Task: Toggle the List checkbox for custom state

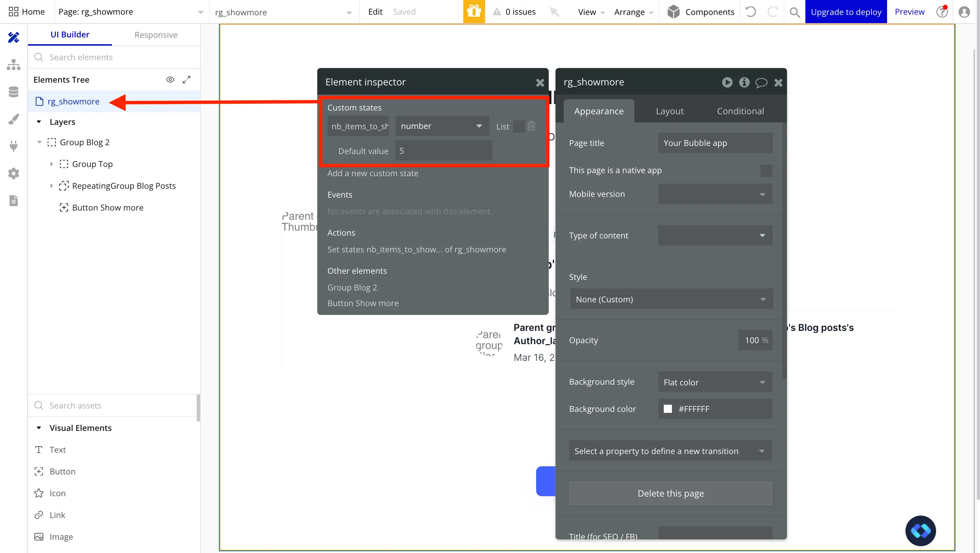Action: 518,126
